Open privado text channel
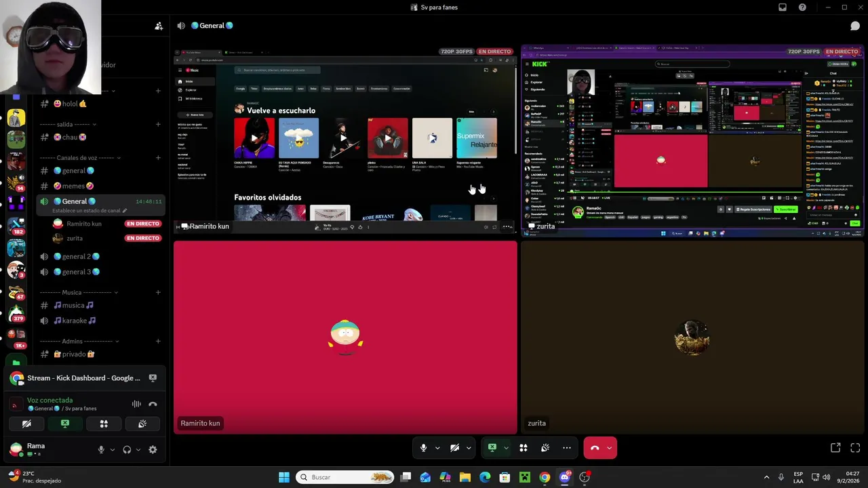 click(x=100, y=354)
